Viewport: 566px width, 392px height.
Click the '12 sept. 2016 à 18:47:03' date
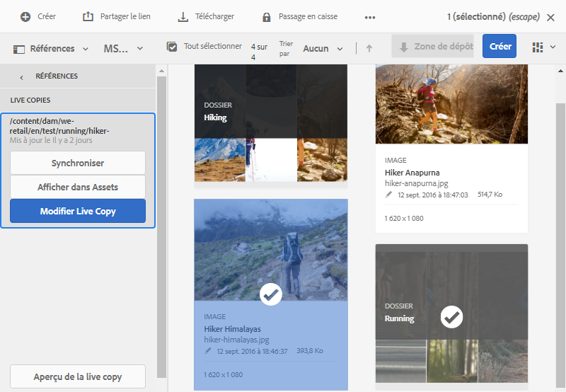point(433,195)
